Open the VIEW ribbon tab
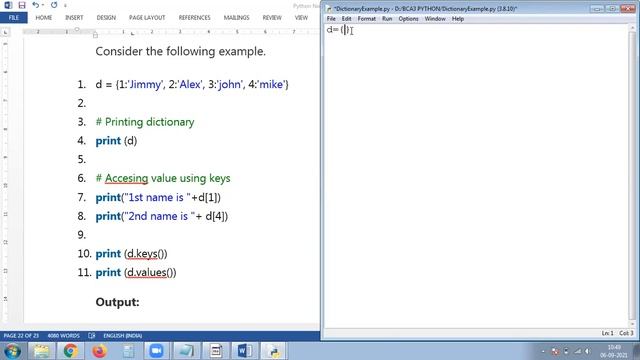The image size is (640, 360). 301,18
